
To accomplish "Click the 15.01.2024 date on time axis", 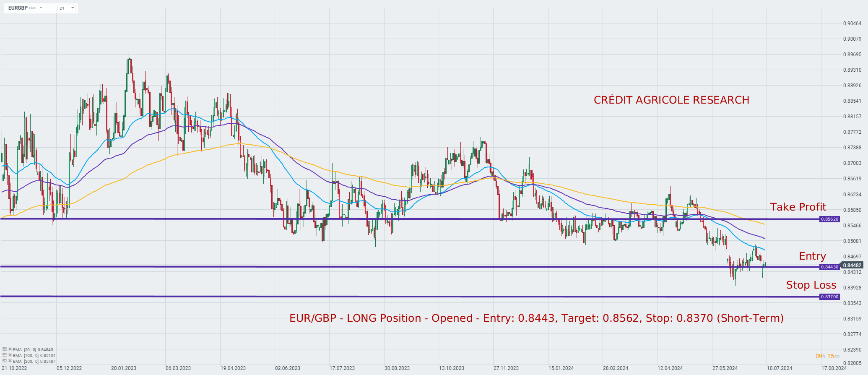I will coord(561,368).
